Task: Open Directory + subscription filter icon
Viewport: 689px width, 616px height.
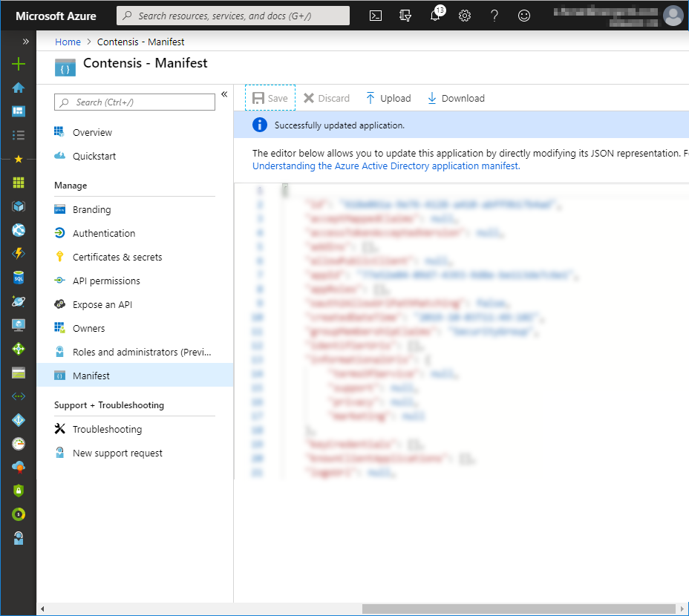Action: [x=405, y=16]
